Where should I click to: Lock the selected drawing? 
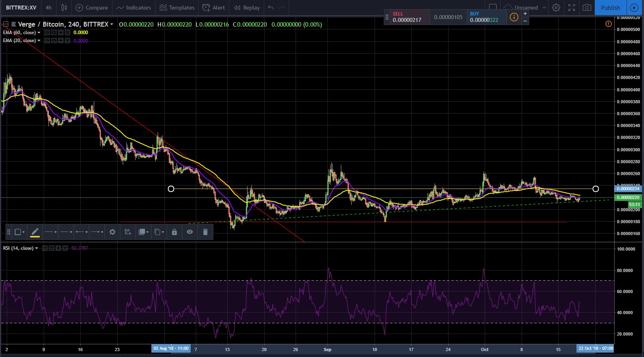(174, 232)
